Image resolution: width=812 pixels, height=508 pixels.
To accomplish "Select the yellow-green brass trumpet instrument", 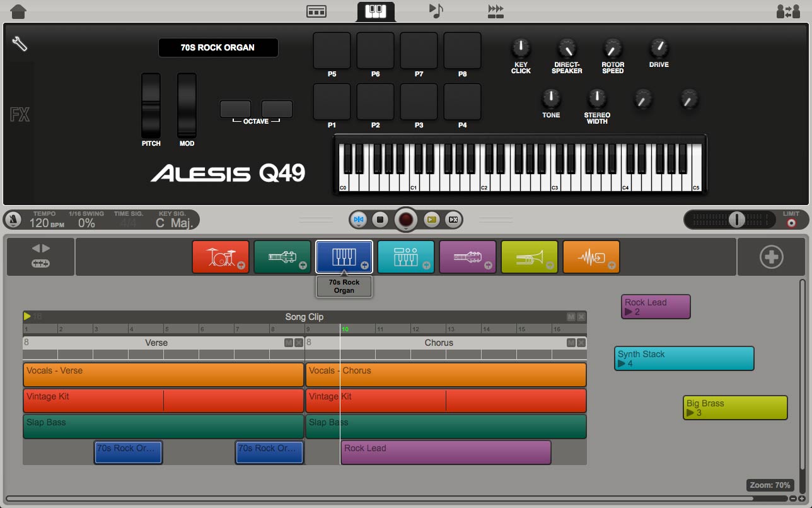I will (530, 257).
